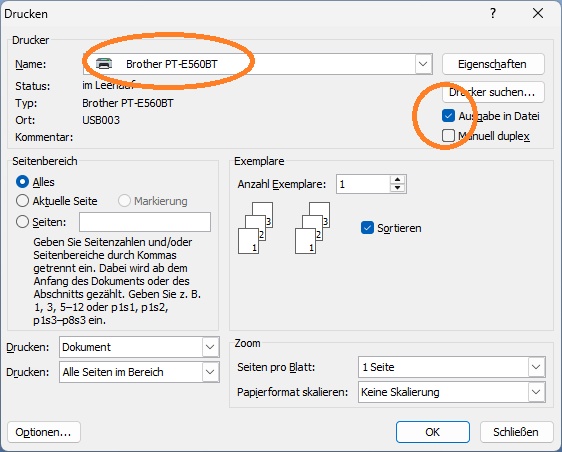This screenshot has height=452, width=562.
Task: Click the Optionen button
Action: click(44, 432)
